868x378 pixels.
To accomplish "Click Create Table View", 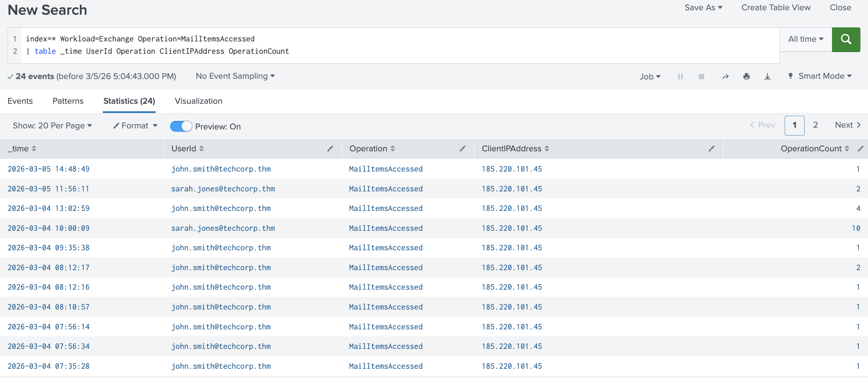I will pyautogui.click(x=776, y=7).
